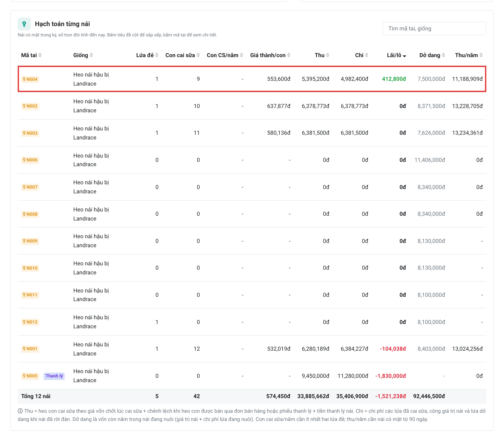The image size is (504, 441).
Task: Sort by Giá thành/con column
Action: point(270,55)
